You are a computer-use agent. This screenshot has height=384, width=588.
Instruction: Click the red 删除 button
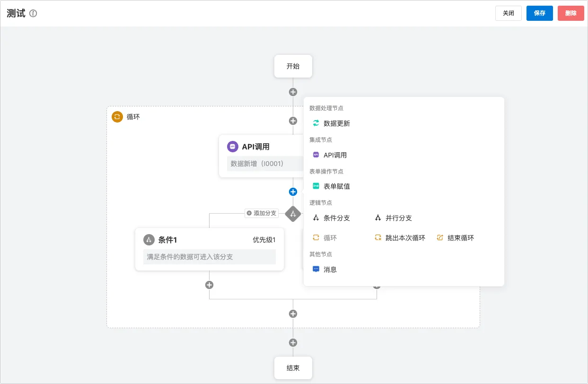[x=571, y=13]
